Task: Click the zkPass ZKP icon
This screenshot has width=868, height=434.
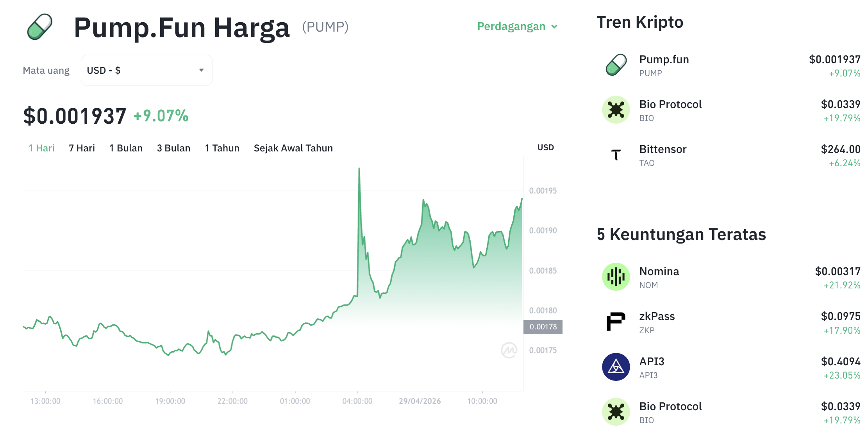Action: (x=616, y=322)
